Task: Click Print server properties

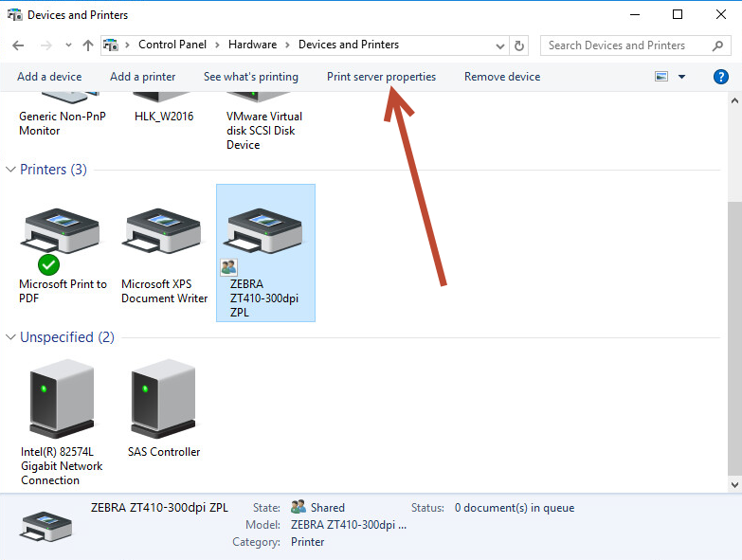Action: pyautogui.click(x=381, y=77)
